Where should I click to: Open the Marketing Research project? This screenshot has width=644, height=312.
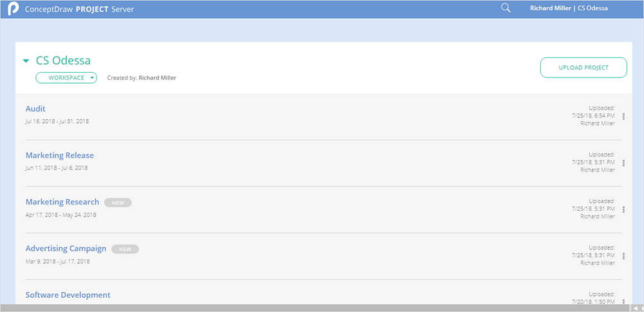coord(62,202)
